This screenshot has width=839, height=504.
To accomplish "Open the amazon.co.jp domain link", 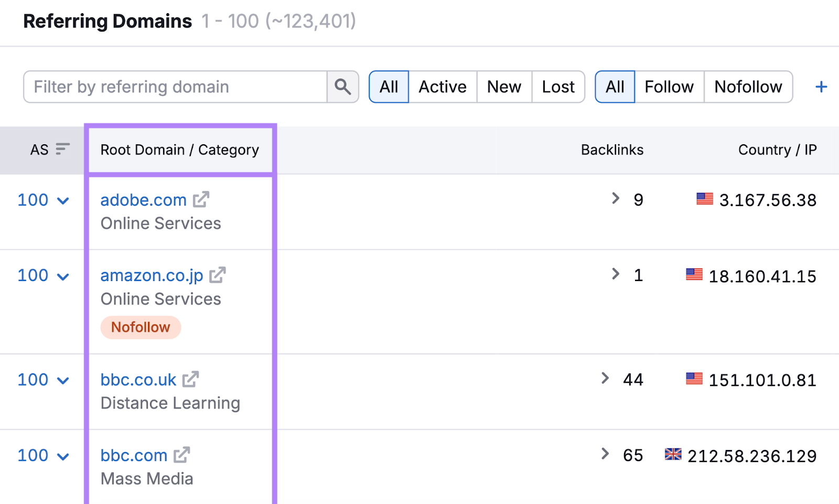I will [x=152, y=275].
